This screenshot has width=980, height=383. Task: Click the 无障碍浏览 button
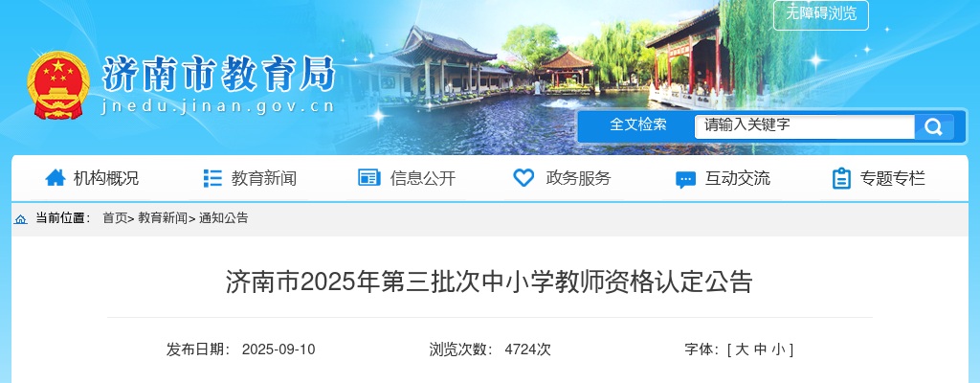(x=820, y=13)
